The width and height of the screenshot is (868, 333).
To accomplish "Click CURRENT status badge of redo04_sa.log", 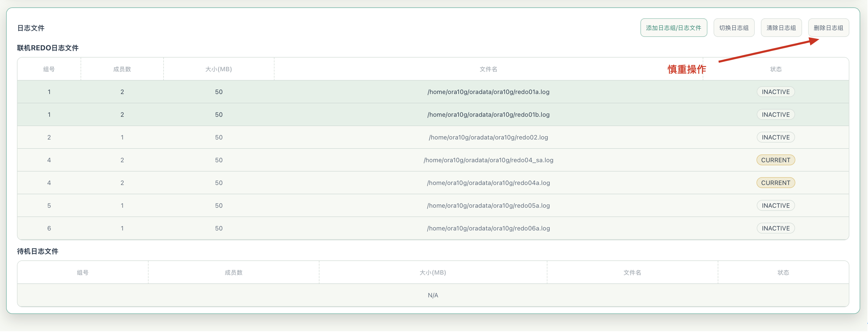I will (x=775, y=160).
